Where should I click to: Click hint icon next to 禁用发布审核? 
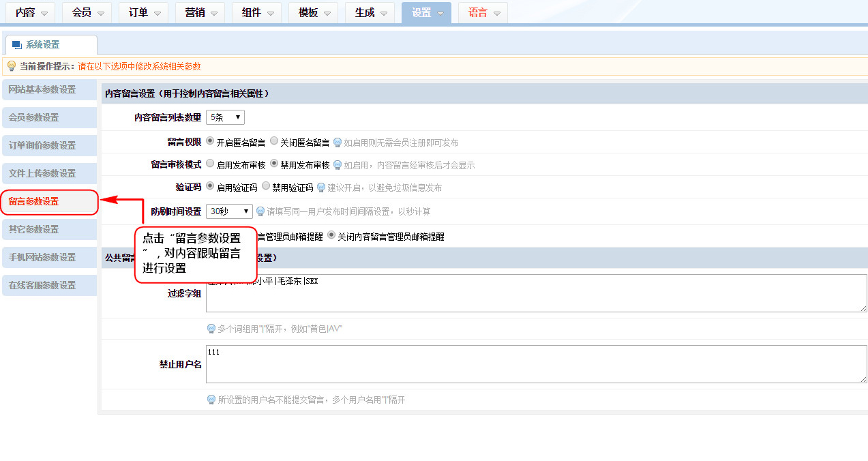click(337, 165)
